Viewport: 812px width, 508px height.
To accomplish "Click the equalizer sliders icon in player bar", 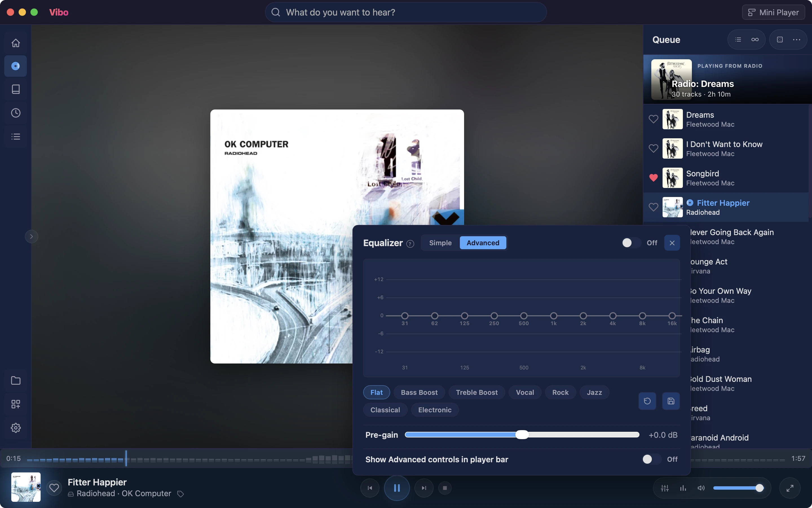I will pos(665,488).
